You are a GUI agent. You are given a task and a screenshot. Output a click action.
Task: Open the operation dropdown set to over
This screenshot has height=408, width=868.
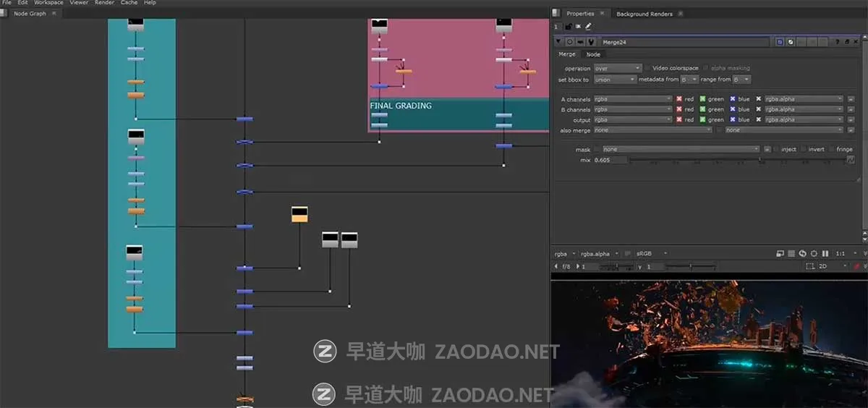pos(617,68)
